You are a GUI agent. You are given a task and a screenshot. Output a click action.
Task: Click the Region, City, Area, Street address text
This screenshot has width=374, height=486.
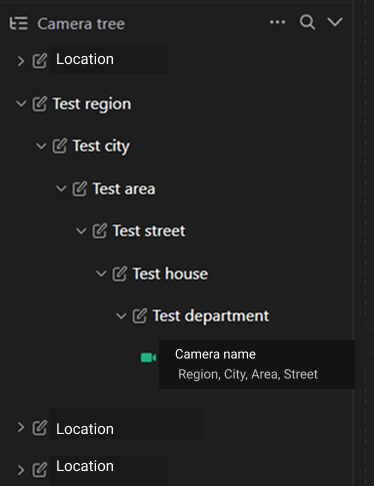tap(248, 374)
